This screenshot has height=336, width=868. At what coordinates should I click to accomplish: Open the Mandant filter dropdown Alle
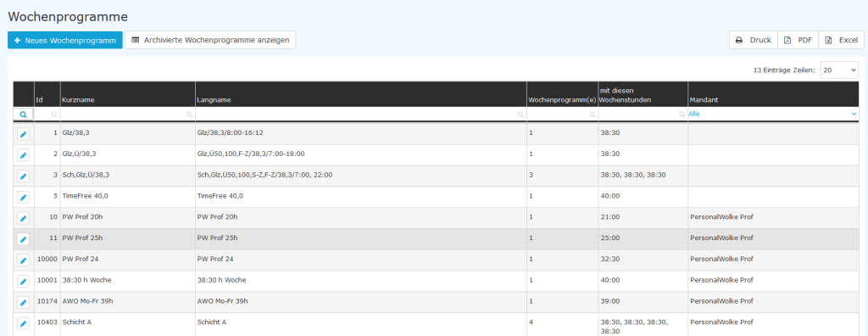(x=772, y=114)
